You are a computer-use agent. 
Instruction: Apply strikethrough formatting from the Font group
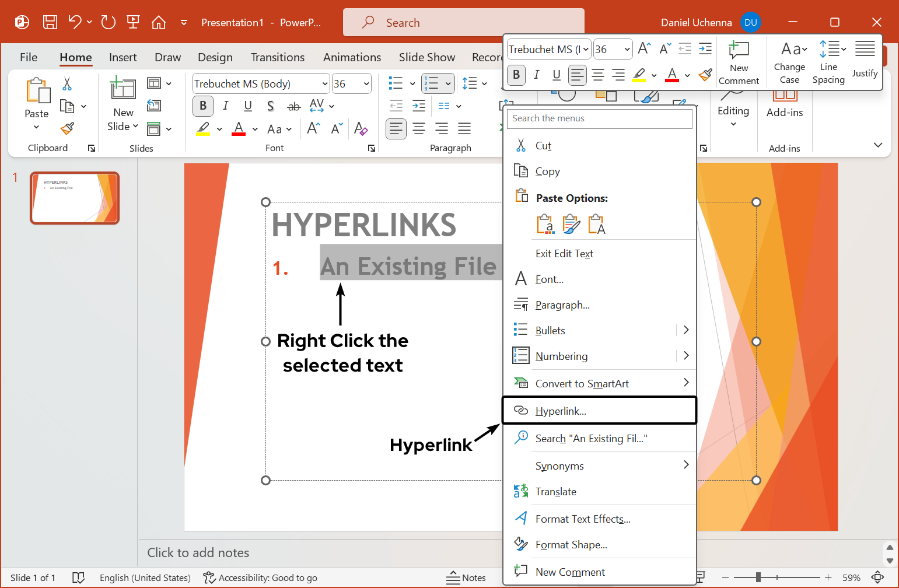click(x=293, y=106)
